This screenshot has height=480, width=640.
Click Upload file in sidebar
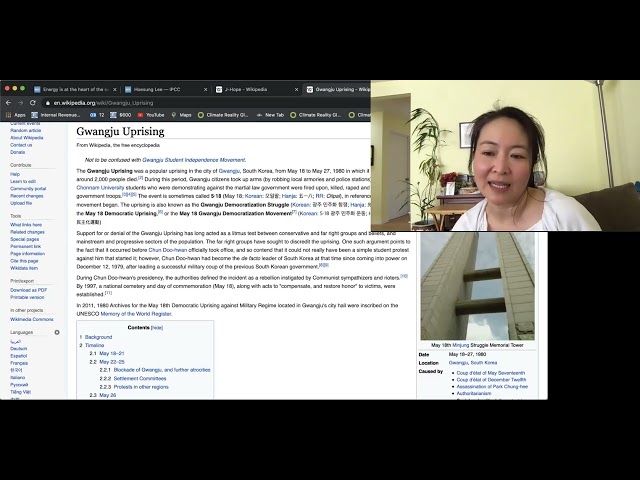tap(21, 203)
